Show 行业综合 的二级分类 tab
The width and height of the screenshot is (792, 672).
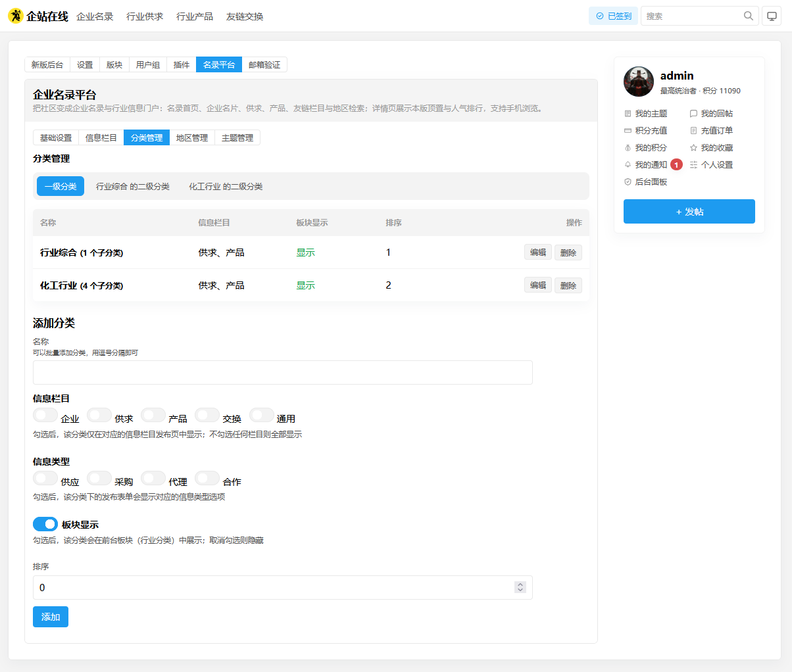133,187
